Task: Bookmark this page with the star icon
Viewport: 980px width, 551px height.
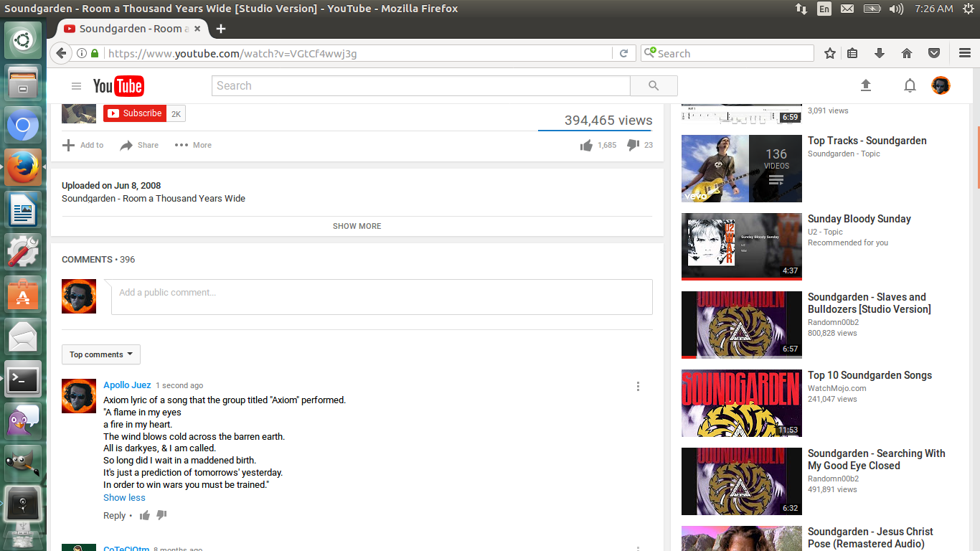Action: click(830, 53)
